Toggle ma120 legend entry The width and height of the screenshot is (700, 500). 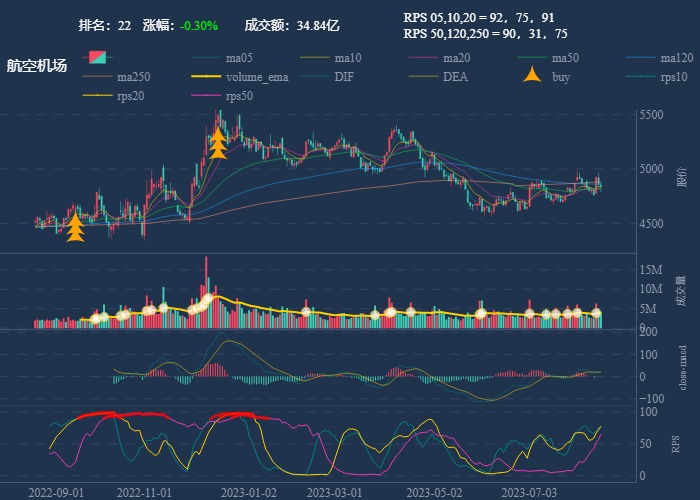coord(643,57)
